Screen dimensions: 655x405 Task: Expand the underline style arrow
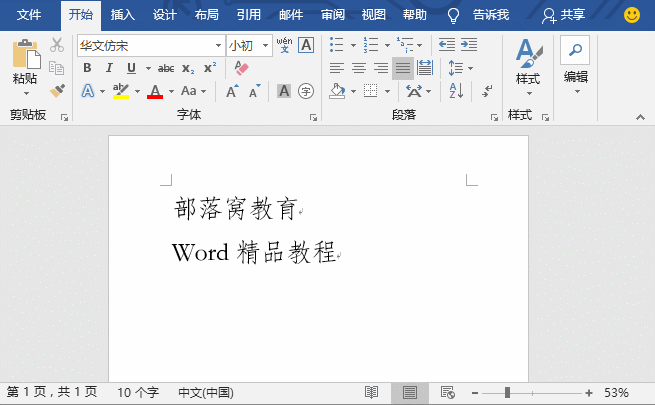(148, 68)
